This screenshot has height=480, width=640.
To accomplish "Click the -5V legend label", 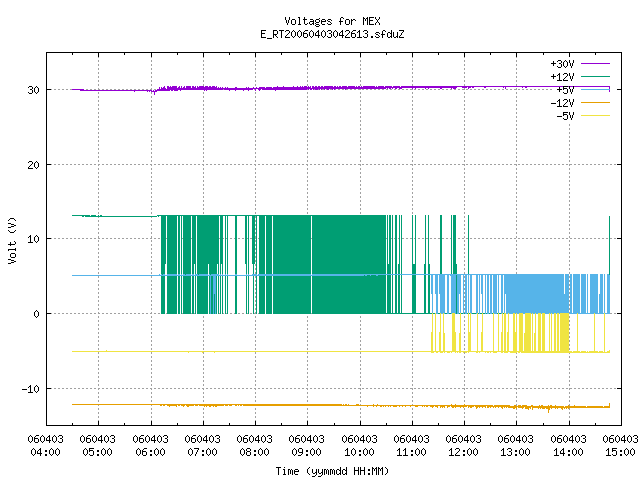I will click(565, 116).
